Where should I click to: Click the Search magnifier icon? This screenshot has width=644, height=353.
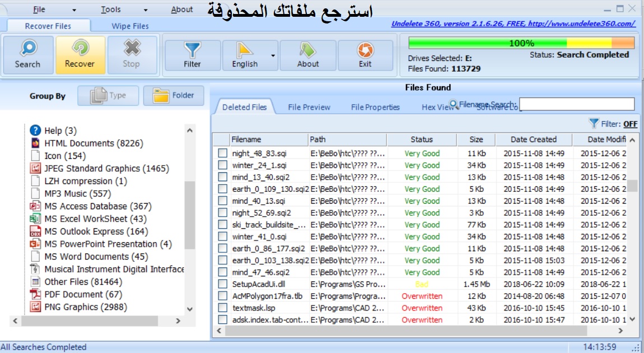[x=28, y=49]
